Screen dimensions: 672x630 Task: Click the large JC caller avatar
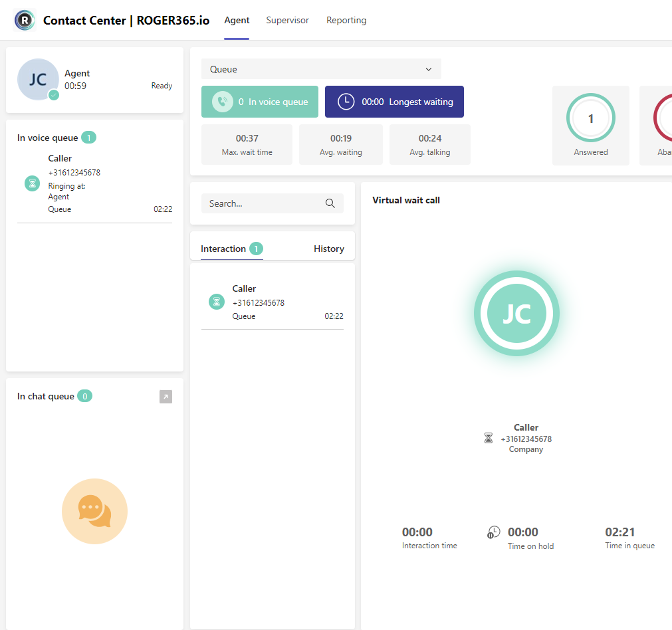coord(516,313)
